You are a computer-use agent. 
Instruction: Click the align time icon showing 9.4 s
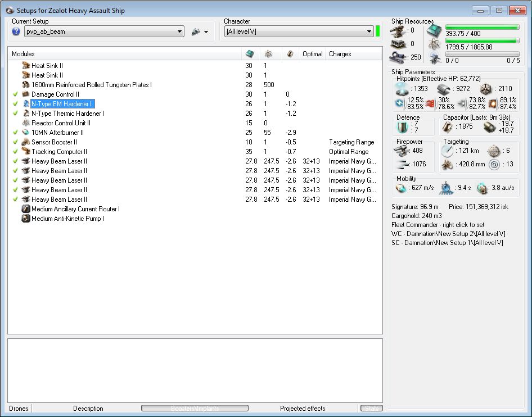[x=446, y=188]
